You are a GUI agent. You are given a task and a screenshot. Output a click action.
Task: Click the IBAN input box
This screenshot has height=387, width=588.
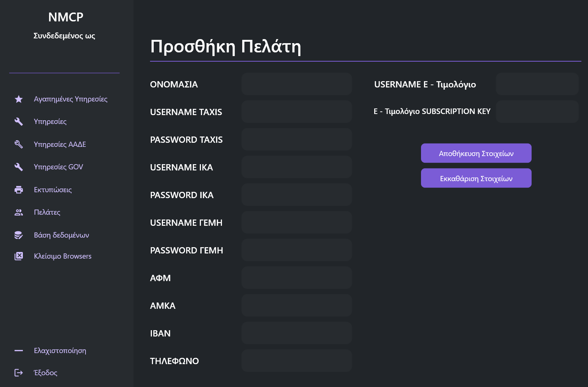click(296, 333)
